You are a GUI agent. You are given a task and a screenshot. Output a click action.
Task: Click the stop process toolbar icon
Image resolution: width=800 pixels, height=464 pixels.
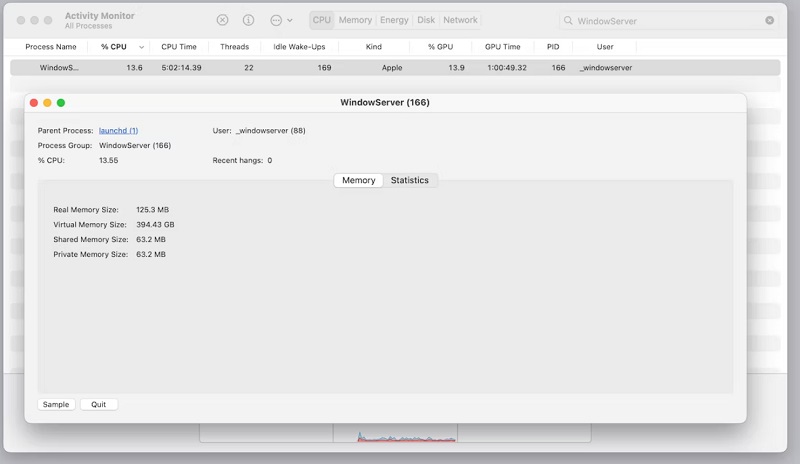click(x=222, y=20)
